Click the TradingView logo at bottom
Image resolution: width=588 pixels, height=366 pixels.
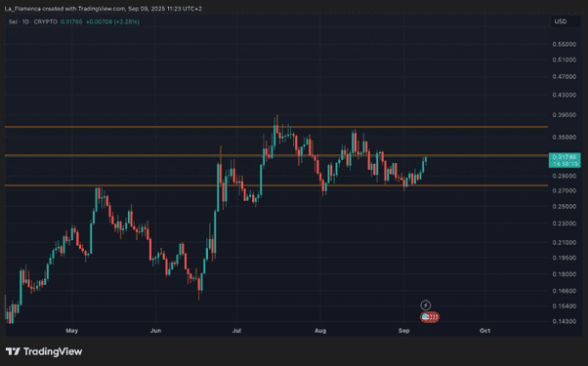pos(44,351)
